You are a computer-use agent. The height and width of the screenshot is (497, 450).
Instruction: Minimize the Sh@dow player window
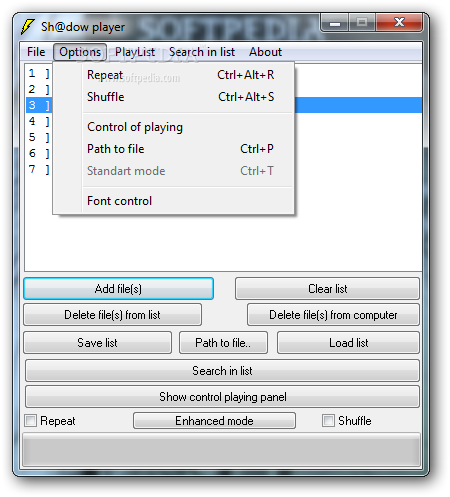pyautogui.click(x=335, y=23)
